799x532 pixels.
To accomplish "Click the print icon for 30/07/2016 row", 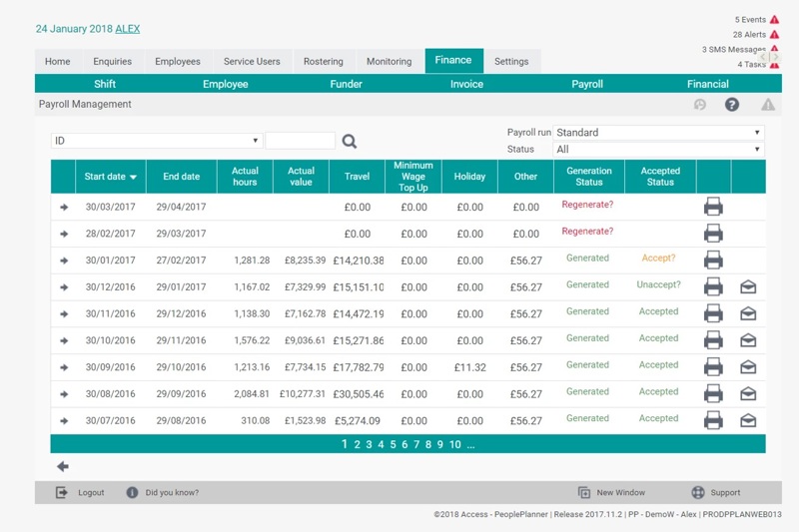I will [x=713, y=421].
